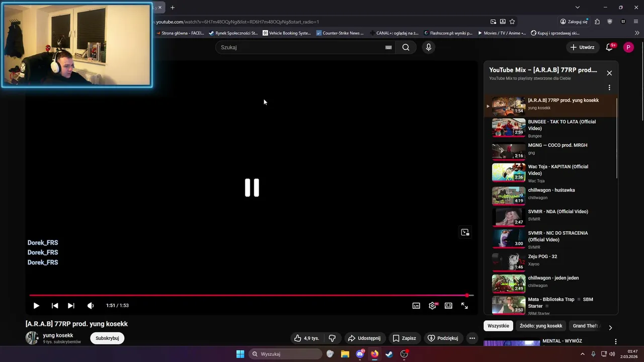The image size is (644, 362).
Task: Open uBlock Origin shield extension
Action: 610,22
